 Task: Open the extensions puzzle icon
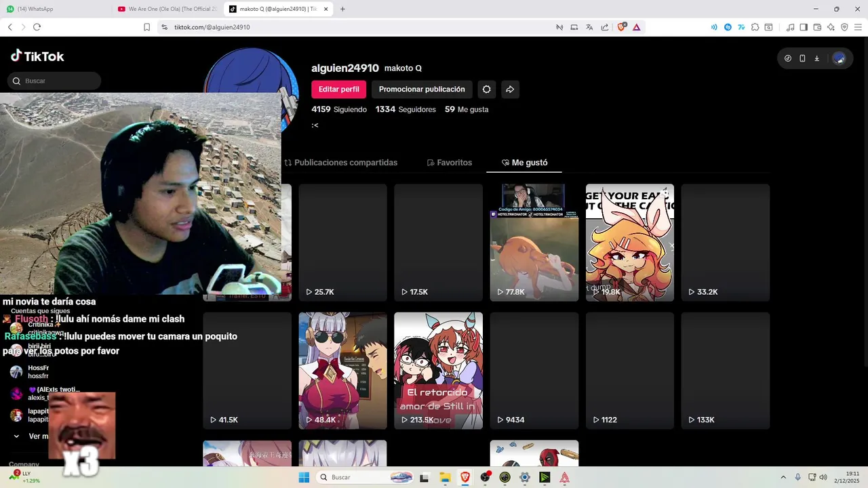(x=755, y=27)
